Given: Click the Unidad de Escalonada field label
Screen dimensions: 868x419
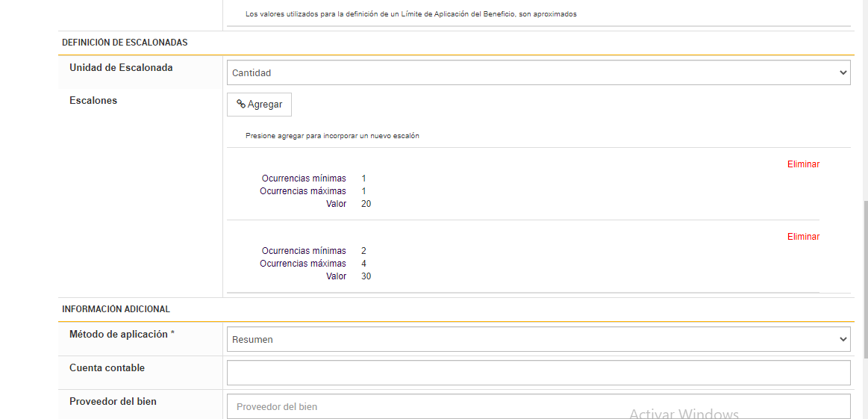Looking at the screenshot, I should pyautogui.click(x=121, y=68).
